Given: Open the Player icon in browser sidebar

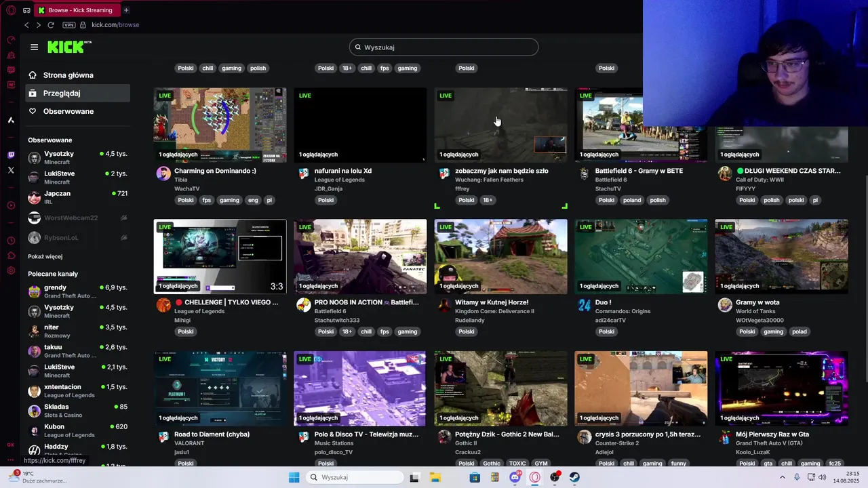Looking at the screenshot, I should [x=11, y=205].
